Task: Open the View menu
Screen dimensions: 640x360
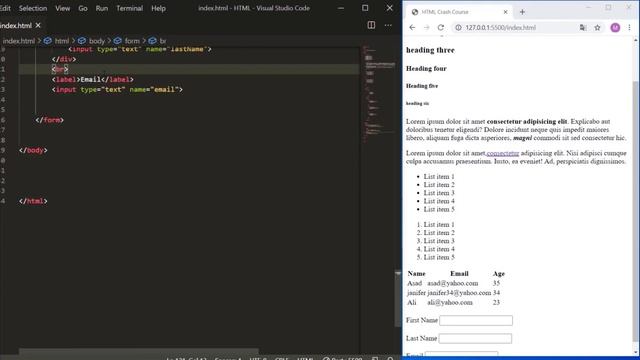Action: (x=62, y=8)
